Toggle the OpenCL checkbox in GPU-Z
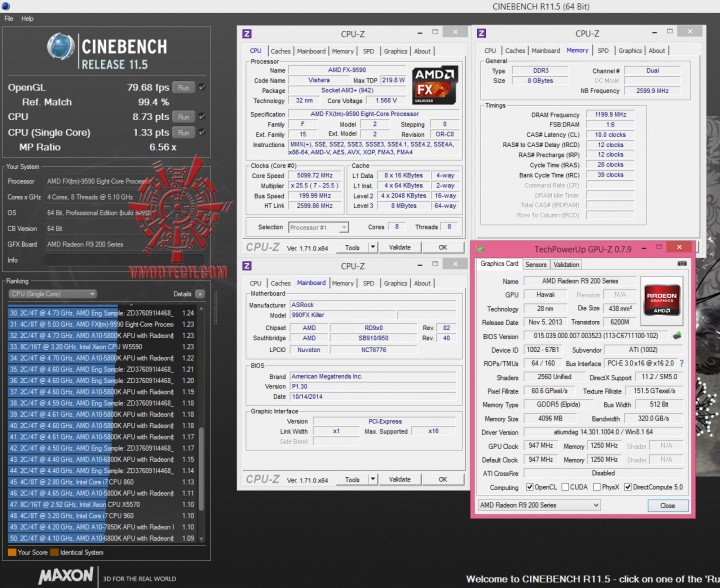This screenshot has width=720, height=588. tap(530, 487)
